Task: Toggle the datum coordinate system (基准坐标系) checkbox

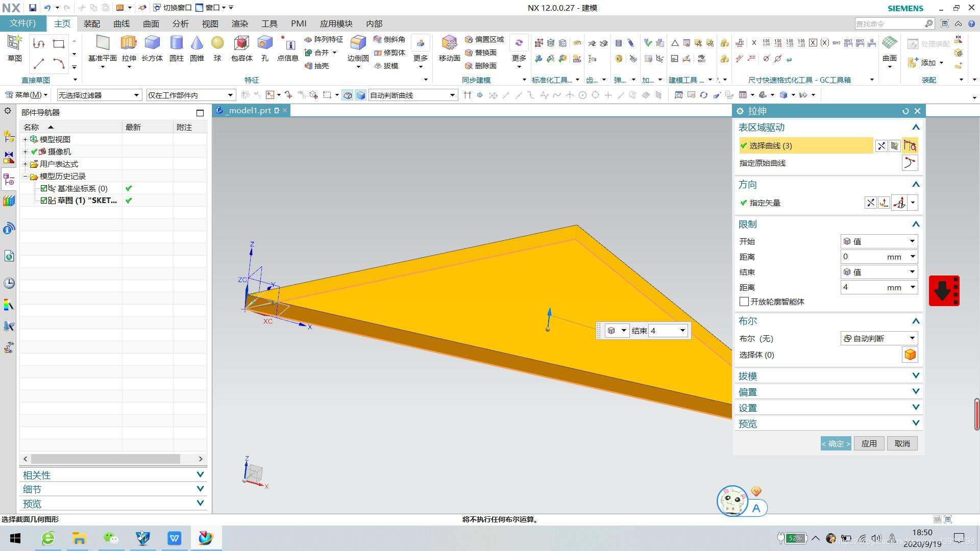Action: click(44, 188)
